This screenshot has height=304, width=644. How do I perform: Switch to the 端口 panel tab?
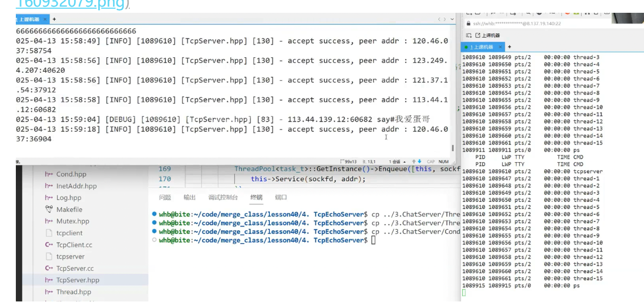281,198
